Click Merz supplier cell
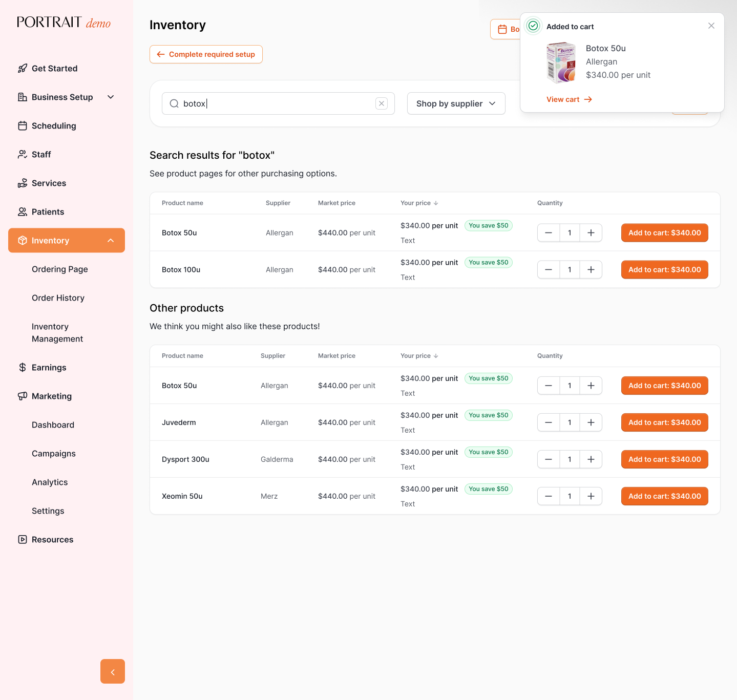The image size is (737, 700). click(269, 496)
